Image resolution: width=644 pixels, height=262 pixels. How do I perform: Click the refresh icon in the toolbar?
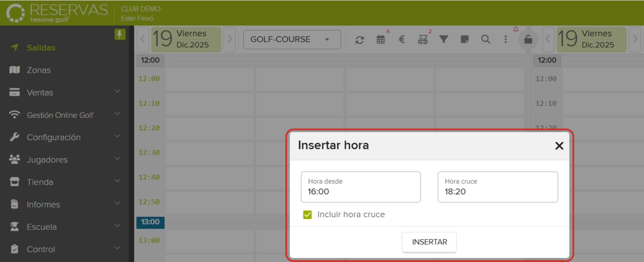360,39
